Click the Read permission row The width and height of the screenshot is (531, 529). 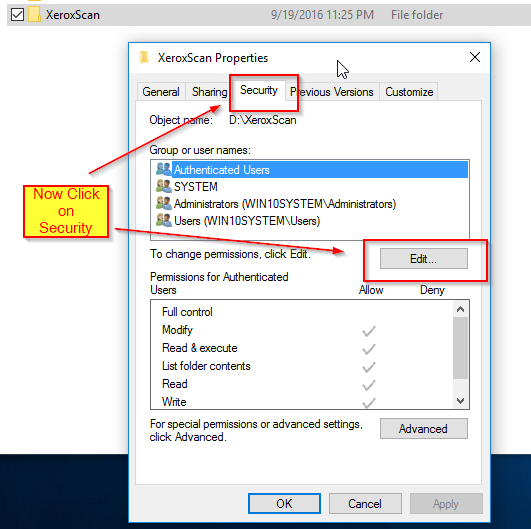click(301, 384)
